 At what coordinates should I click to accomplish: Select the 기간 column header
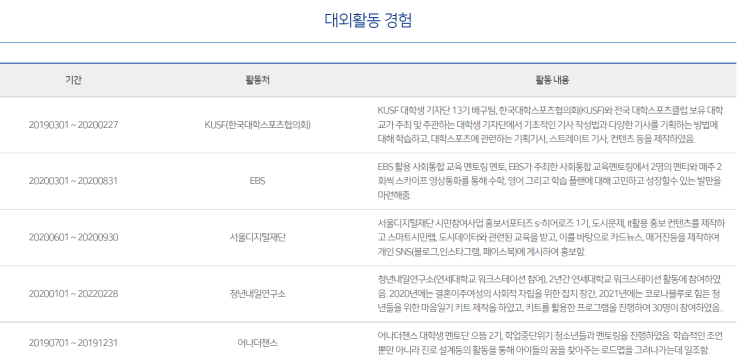click(x=73, y=80)
